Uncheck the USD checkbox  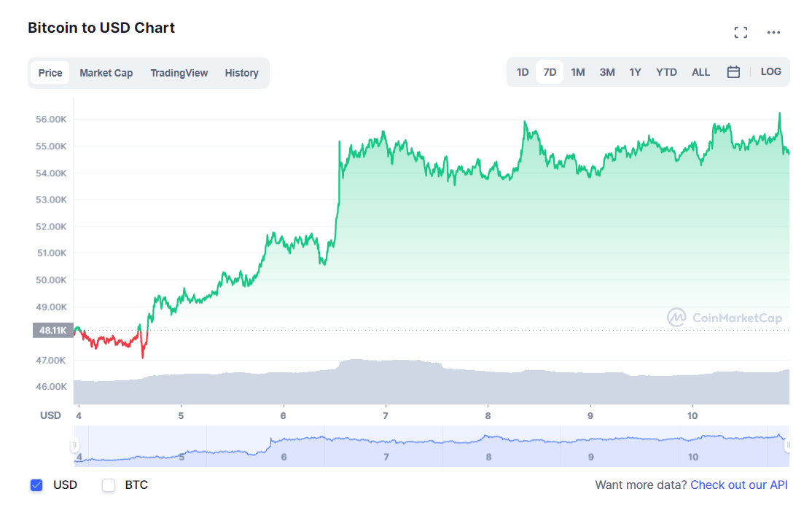click(x=36, y=485)
